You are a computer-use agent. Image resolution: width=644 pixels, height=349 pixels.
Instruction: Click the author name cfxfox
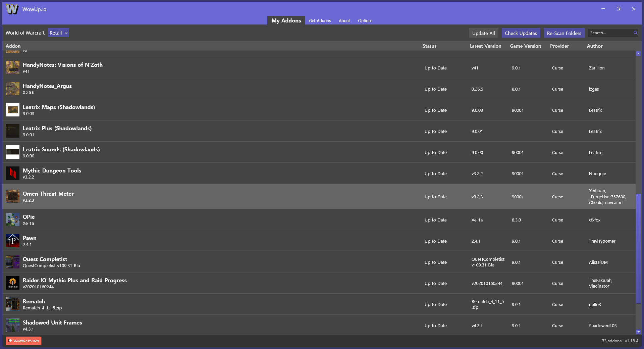595,220
